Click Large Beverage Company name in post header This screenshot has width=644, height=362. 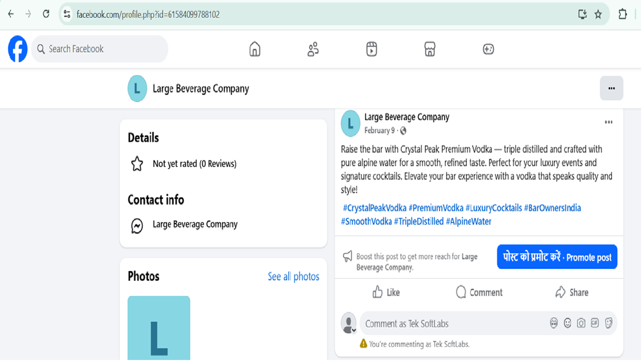pyautogui.click(x=407, y=117)
